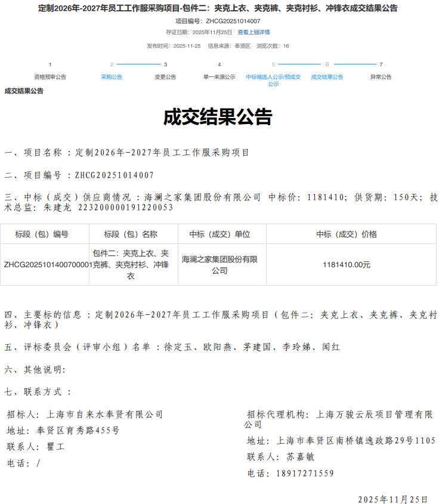Select the 单一来源公示 step label
439x504 pixels.
219,77
